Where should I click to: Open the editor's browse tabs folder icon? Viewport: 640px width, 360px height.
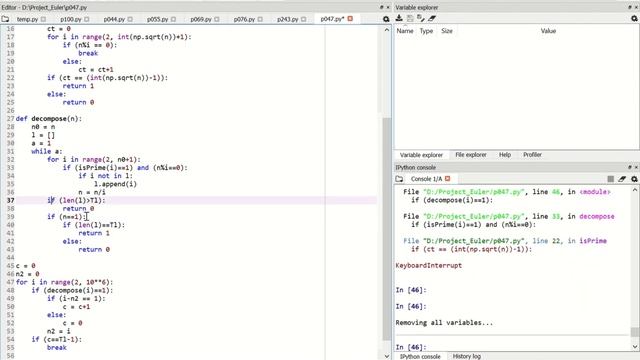5,19
